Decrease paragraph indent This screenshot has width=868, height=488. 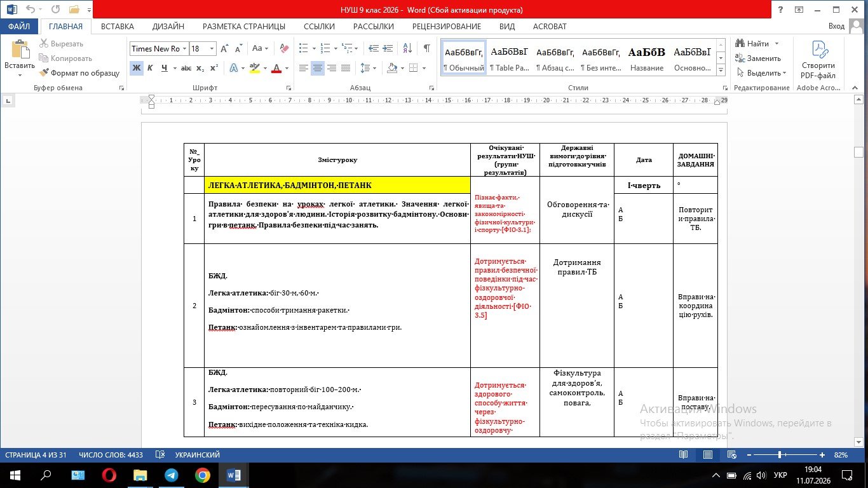click(374, 48)
